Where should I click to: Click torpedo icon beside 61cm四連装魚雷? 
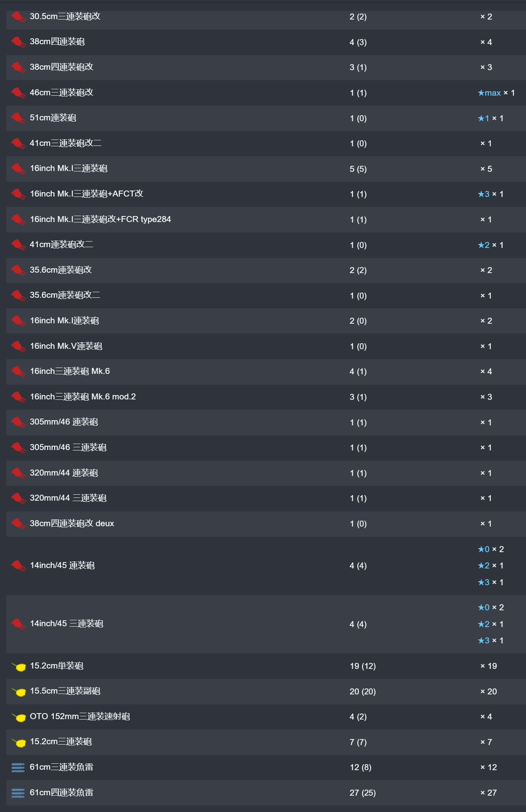pyautogui.click(x=18, y=793)
